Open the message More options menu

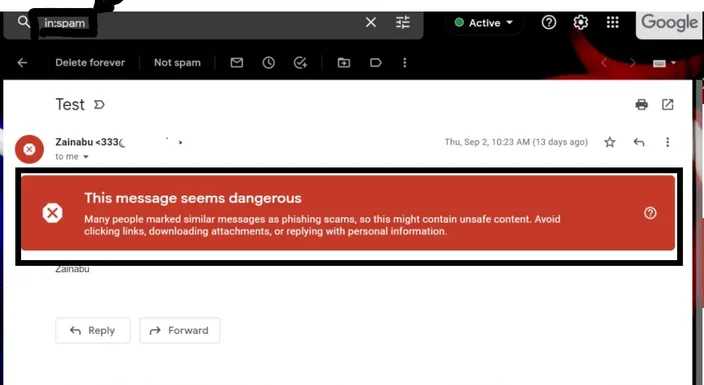(668, 142)
